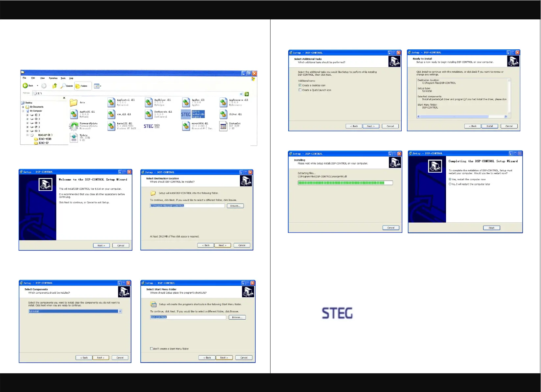
Task: Select the Update XML document icon
Action: (x=74, y=138)
